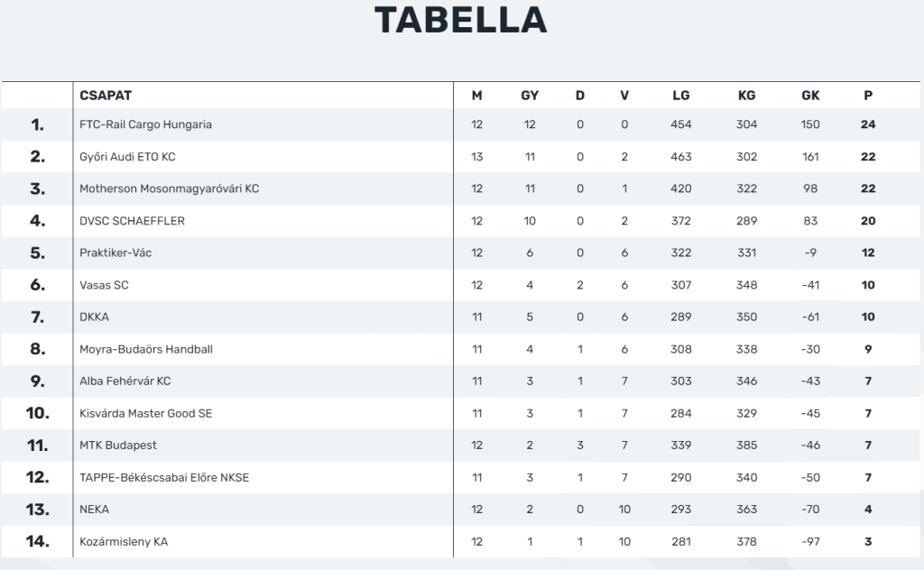Viewport: 924px width, 570px height.
Task: Select Moyra-Budaörs Handball team
Action: 146,349
